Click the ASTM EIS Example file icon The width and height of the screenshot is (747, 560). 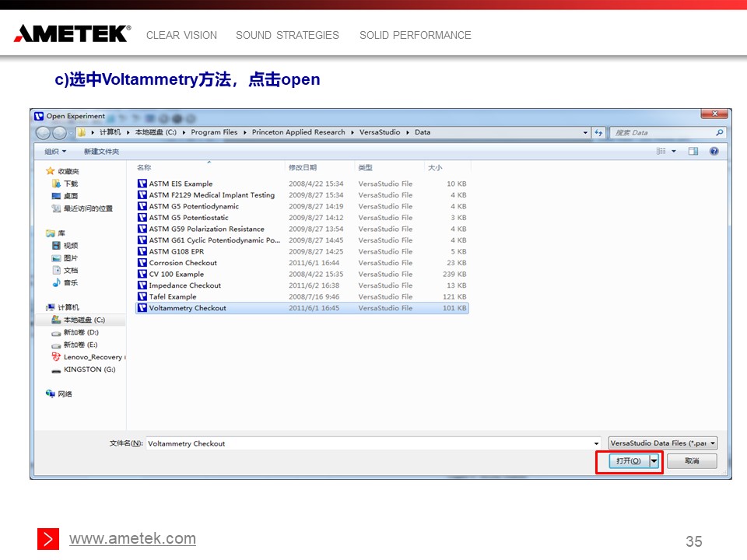click(142, 184)
